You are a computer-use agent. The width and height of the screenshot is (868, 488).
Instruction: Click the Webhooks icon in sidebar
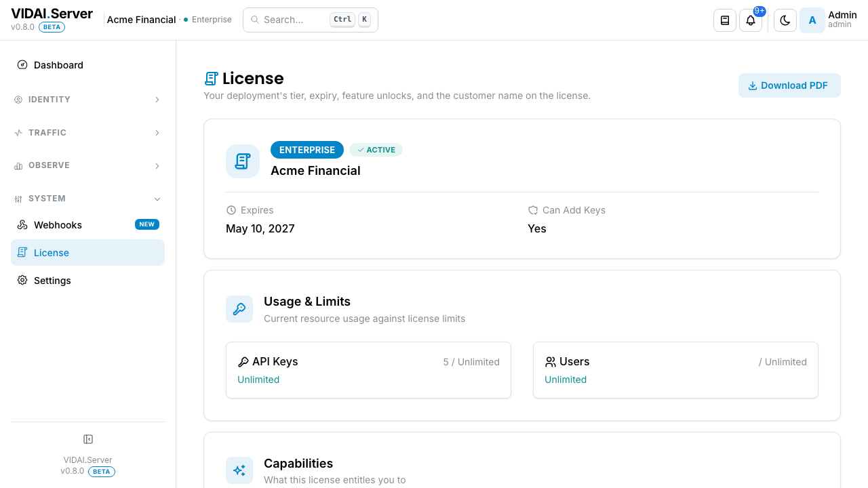click(22, 225)
